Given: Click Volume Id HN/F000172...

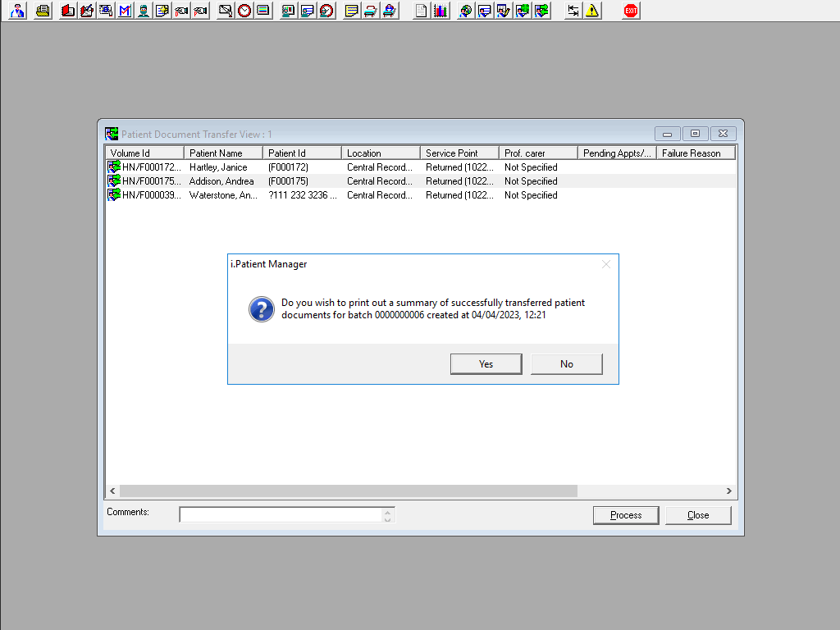Looking at the screenshot, I should tap(152, 167).
